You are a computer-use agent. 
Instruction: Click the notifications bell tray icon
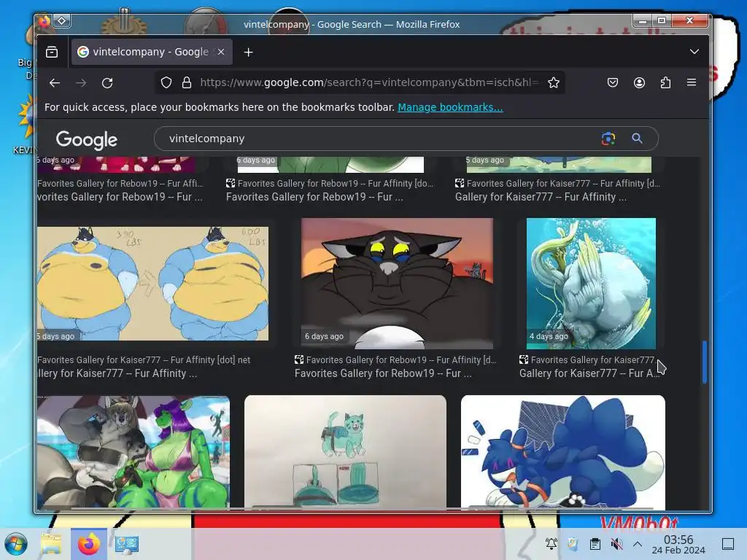pos(551,543)
